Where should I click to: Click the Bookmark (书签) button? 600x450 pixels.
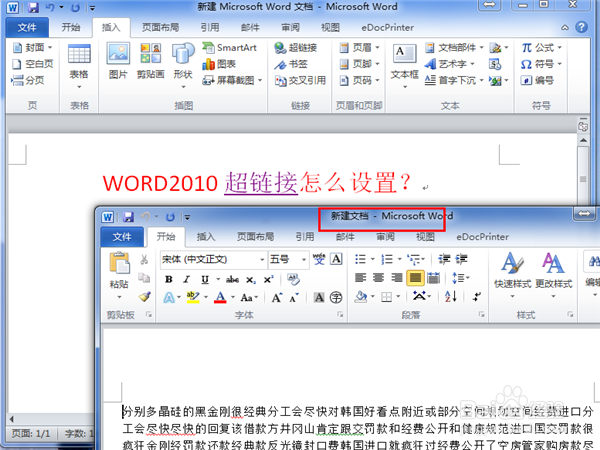point(291,64)
